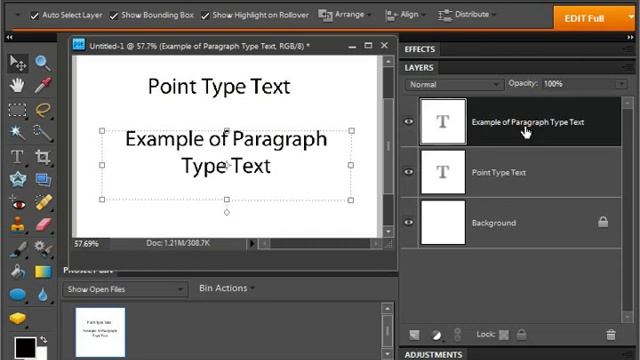Select the Eyedropper tool
This screenshot has height=360, width=640.
click(42, 85)
